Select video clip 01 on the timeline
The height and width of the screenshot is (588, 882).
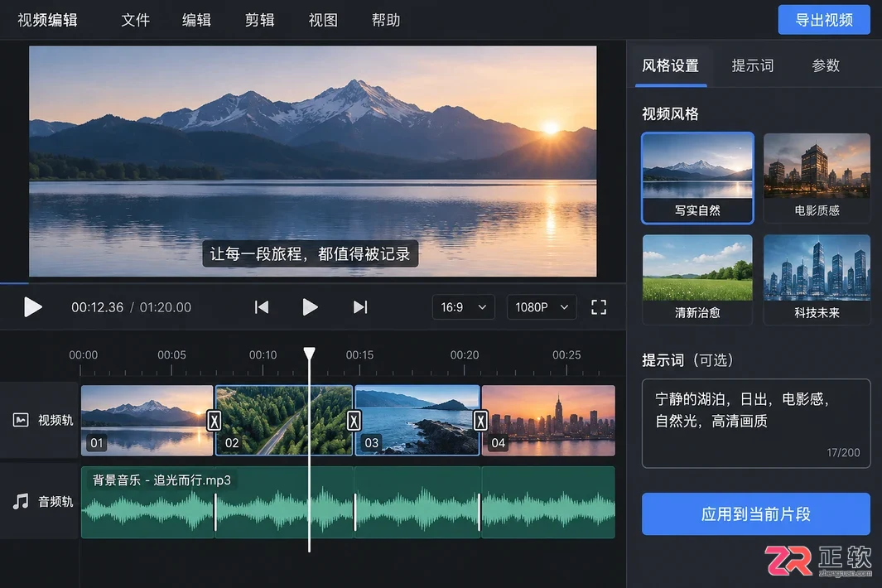[x=147, y=421]
